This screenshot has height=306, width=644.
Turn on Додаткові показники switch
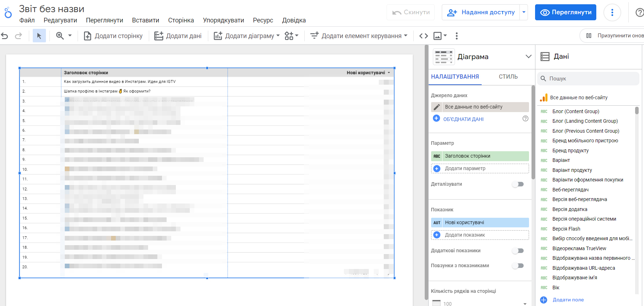click(518, 251)
